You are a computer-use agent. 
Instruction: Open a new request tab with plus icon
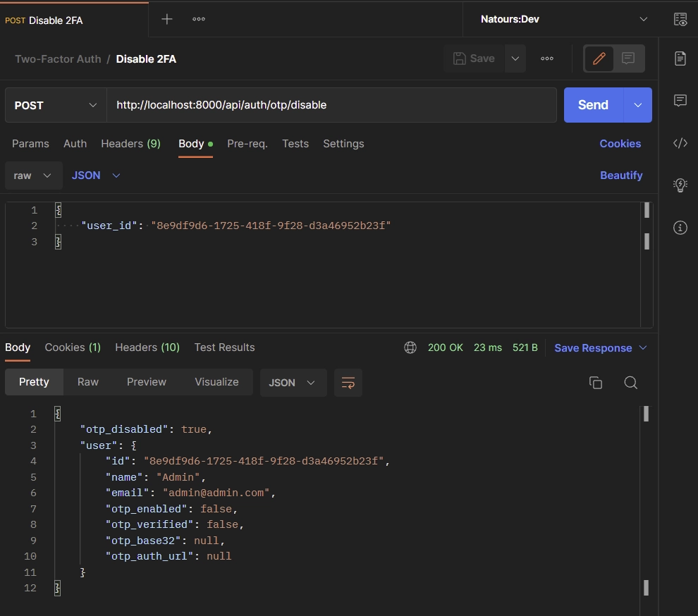167,19
